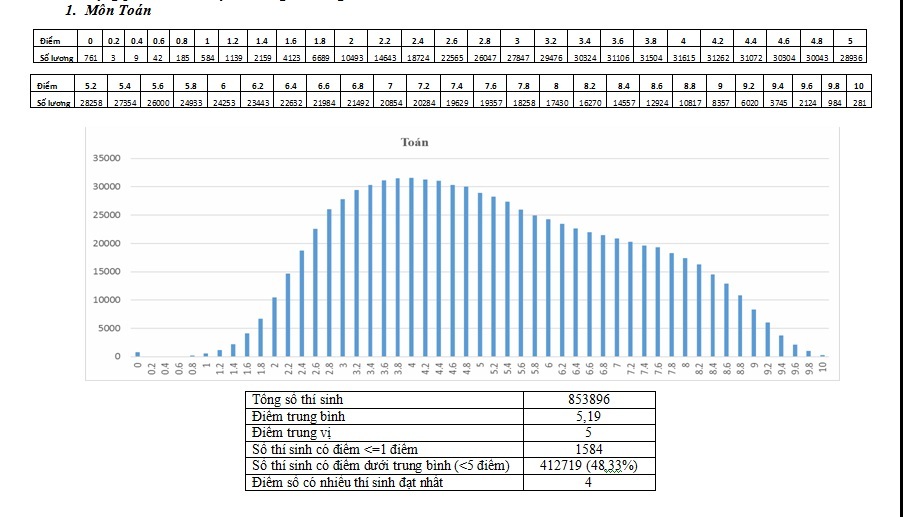
Task: Click the "Điểm" header in first table
Action: pos(51,41)
